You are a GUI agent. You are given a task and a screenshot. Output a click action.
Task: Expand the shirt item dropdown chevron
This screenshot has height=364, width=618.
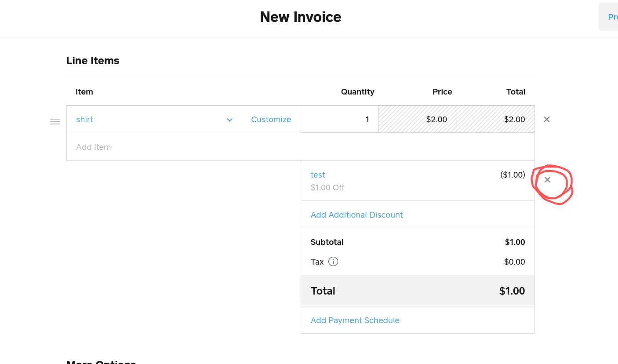[229, 120]
